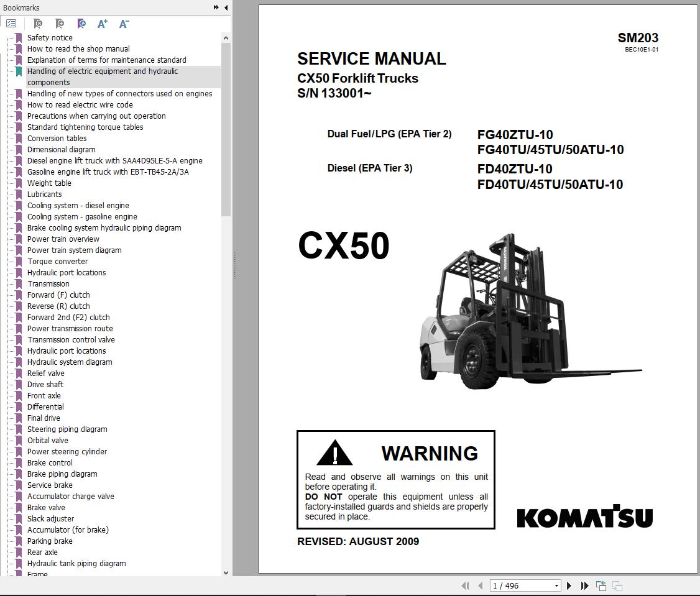
Task: Go to first page with rewind icon
Action: 466,585
